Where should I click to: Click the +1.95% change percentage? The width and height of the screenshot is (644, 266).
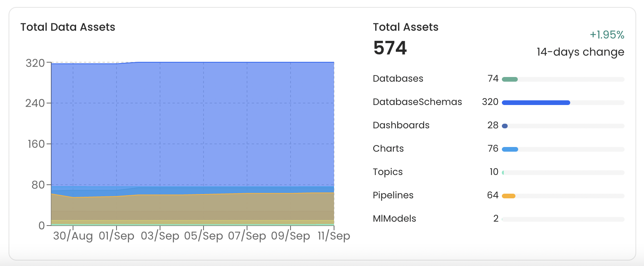point(607,35)
